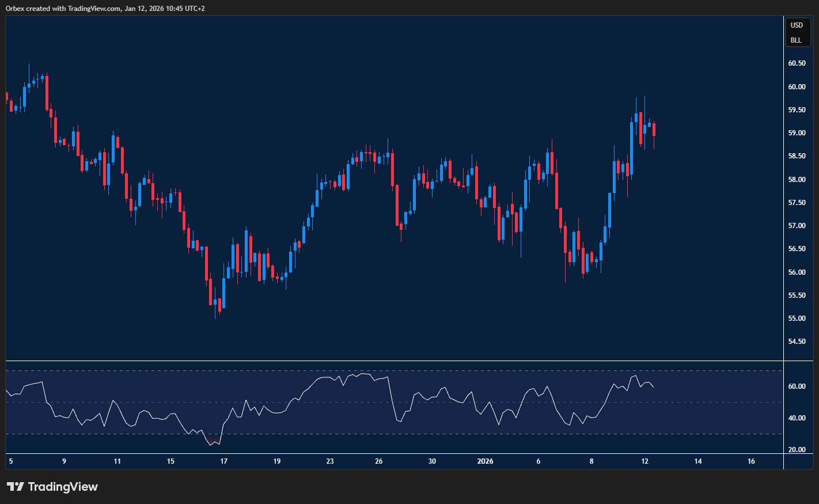Select date 12 on the time axis
The height and width of the screenshot is (504, 819).
tap(644, 461)
